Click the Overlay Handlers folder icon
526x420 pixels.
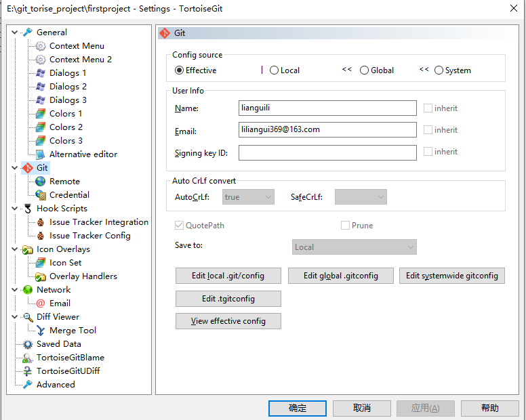pyautogui.click(x=41, y=276)
